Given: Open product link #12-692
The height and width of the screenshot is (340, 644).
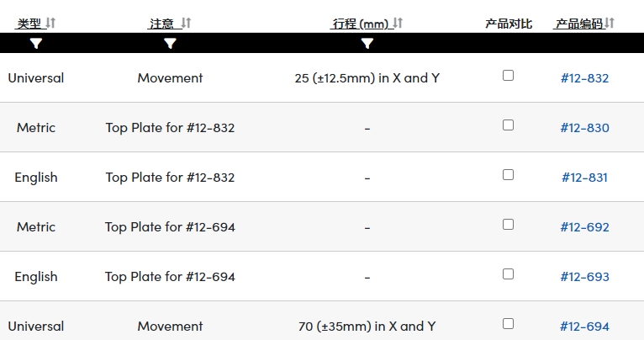Looking at the screenshot, I should 584,227.
